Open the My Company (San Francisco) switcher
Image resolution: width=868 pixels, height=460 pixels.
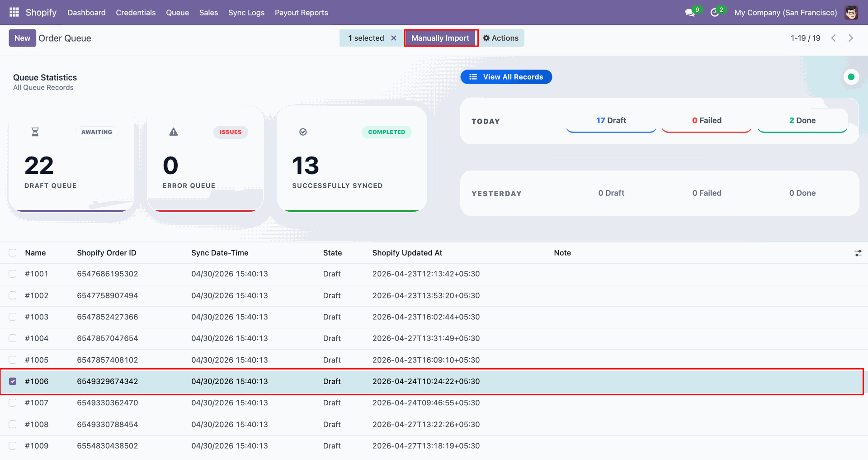click(786, 13)
